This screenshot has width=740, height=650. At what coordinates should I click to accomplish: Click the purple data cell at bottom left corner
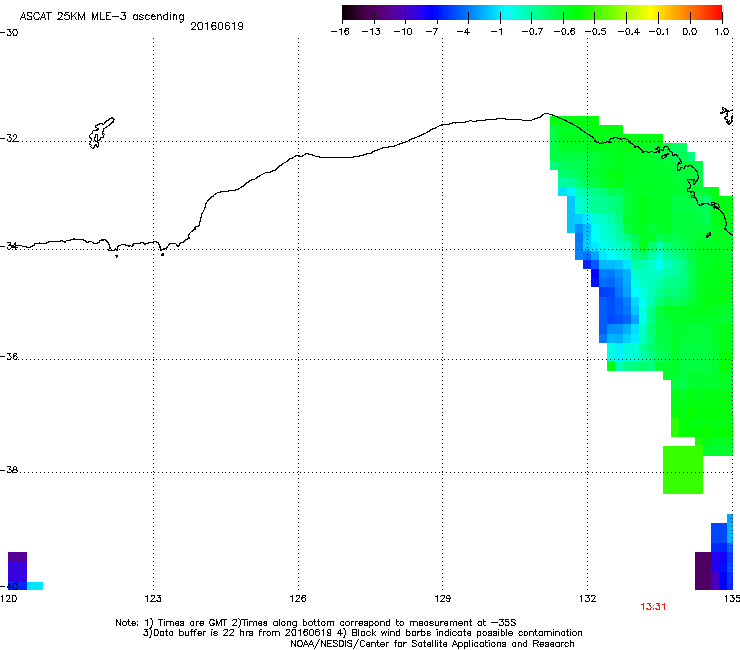[17, 571]
